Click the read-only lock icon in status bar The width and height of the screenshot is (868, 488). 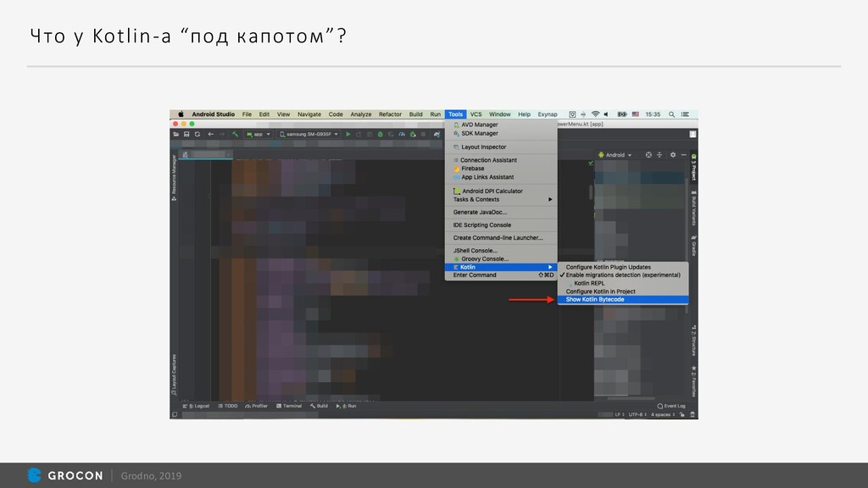pyautogui.click(x=682, y=414)
